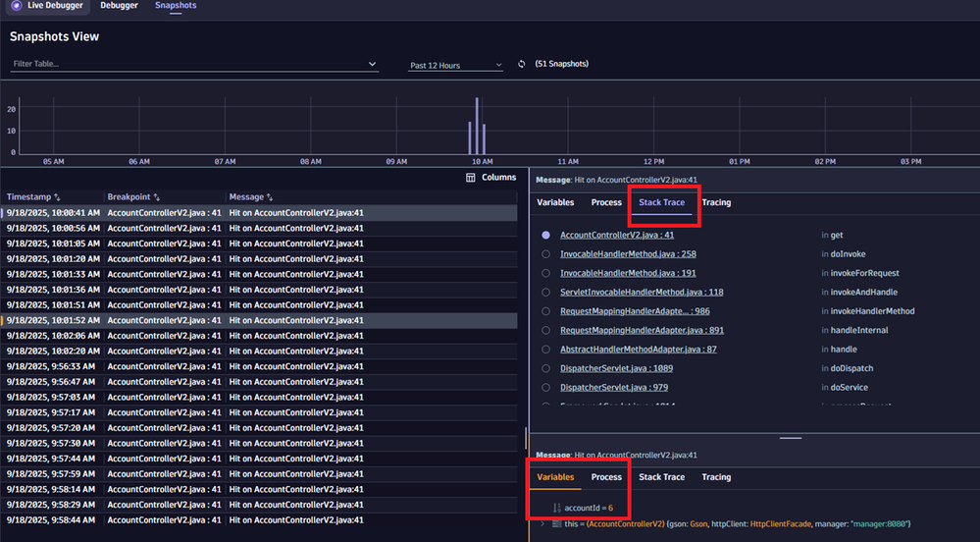The width and height of the screenshot is (980, 542).
Task: Open upper panel Stack Trace tab
Action: coord(661,203)
